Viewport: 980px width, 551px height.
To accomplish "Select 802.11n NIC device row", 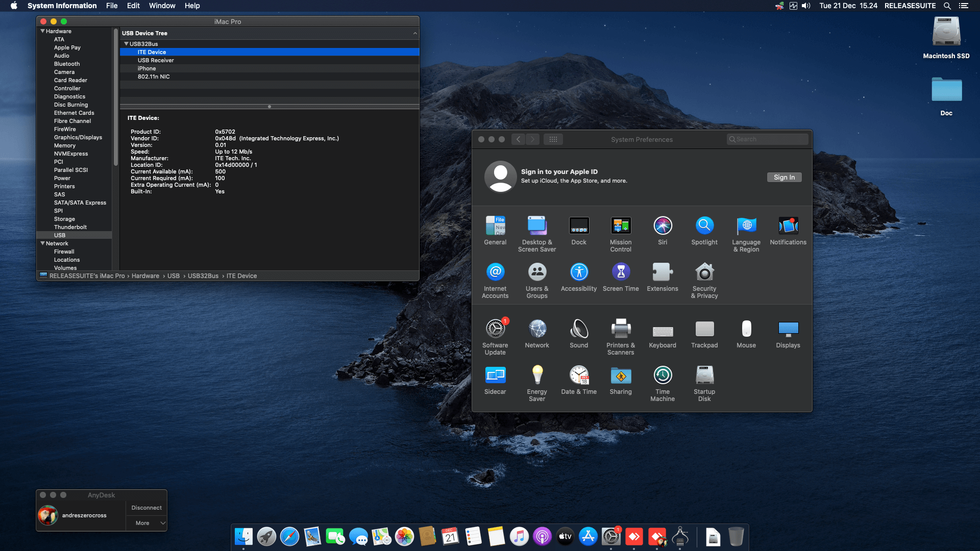I will (x=269, y=77).
